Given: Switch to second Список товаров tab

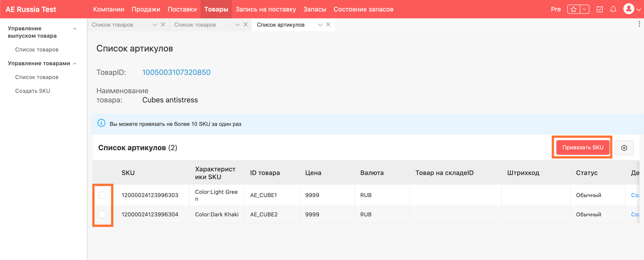Looking at the screenshot, I should click(195, 25).
